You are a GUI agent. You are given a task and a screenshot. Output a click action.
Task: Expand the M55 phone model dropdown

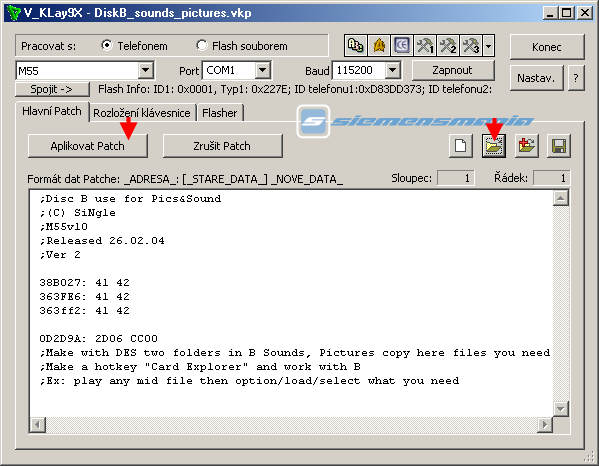pyautogui.click(x=146, y=70)
